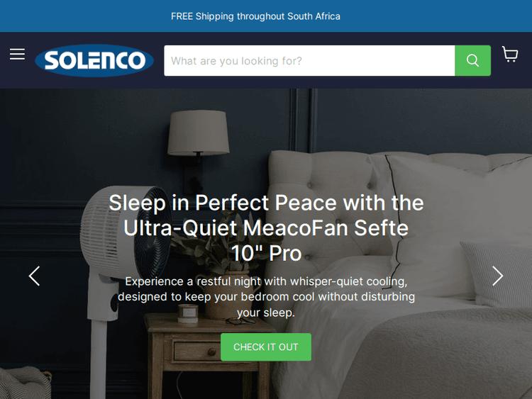
Task: Click the wicker basket at the bottom-left corner
Action: [23, 384]
